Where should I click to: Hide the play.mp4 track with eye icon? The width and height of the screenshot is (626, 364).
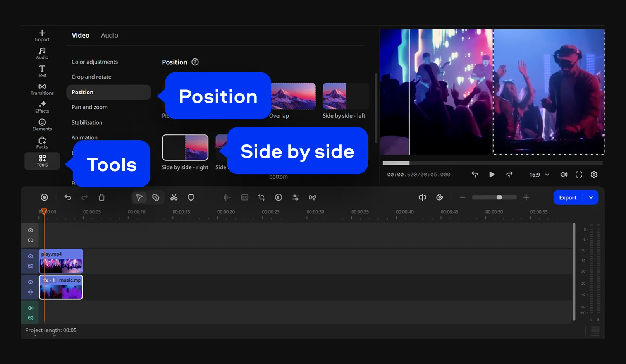tap(31, 256)
